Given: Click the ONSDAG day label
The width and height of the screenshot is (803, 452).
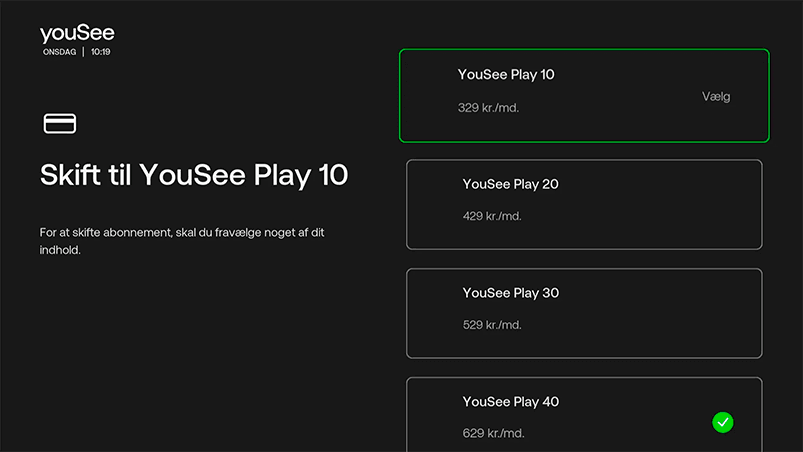Looking at the screenshot, I should pyautogui.click(x=60, y=51).
